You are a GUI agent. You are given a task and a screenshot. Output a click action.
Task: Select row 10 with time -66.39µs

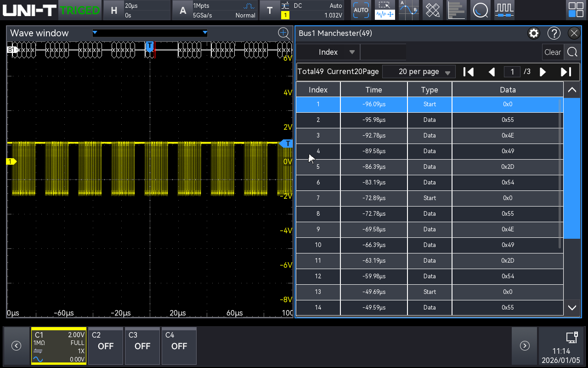(430, 245)
